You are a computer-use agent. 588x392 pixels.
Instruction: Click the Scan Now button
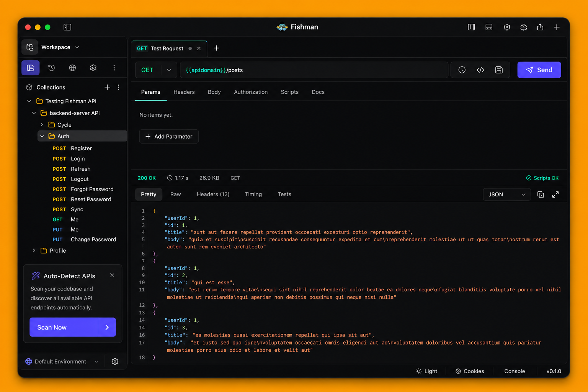(64, 327)
